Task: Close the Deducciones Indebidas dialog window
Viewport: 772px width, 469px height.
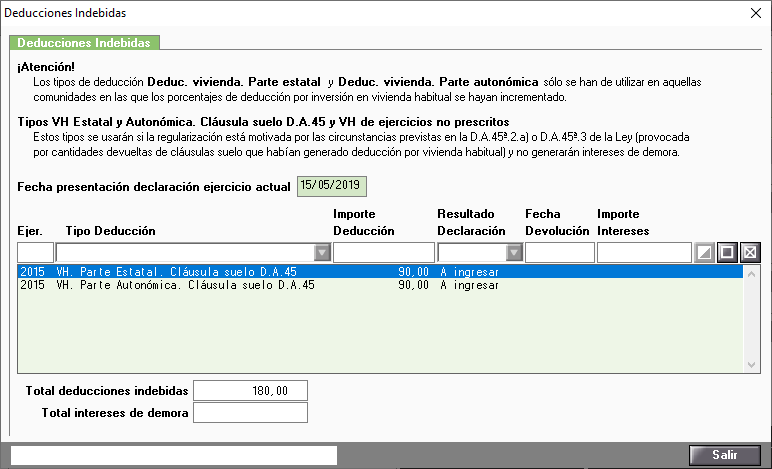Action: pyautogui.click(x=756, y=13)
